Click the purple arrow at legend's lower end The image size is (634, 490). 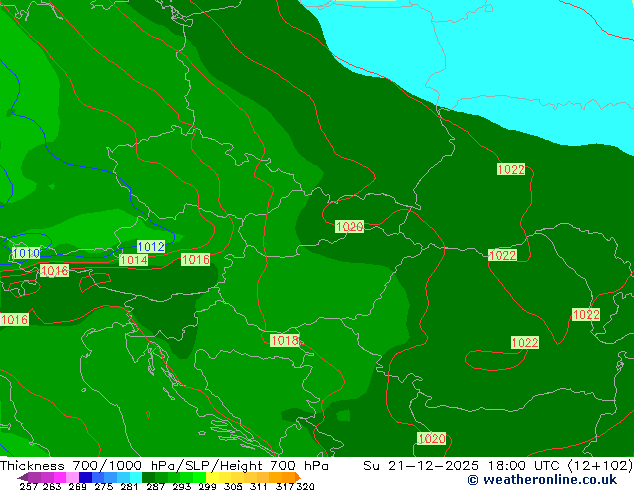tap(23, 477)
